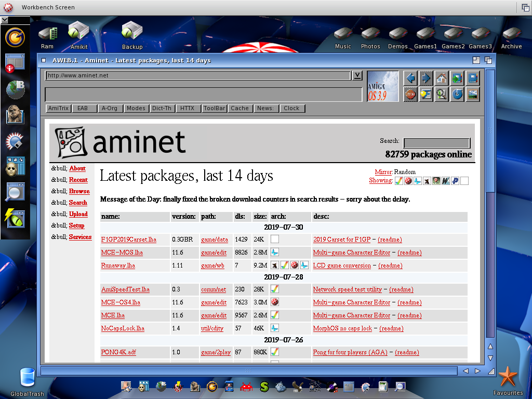Open the Home page icon

442,78
